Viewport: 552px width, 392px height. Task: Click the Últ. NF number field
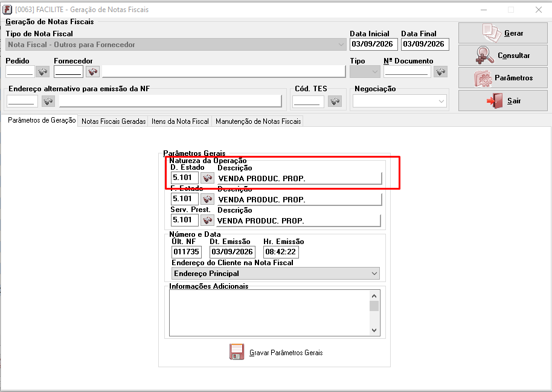pos(187,252)
